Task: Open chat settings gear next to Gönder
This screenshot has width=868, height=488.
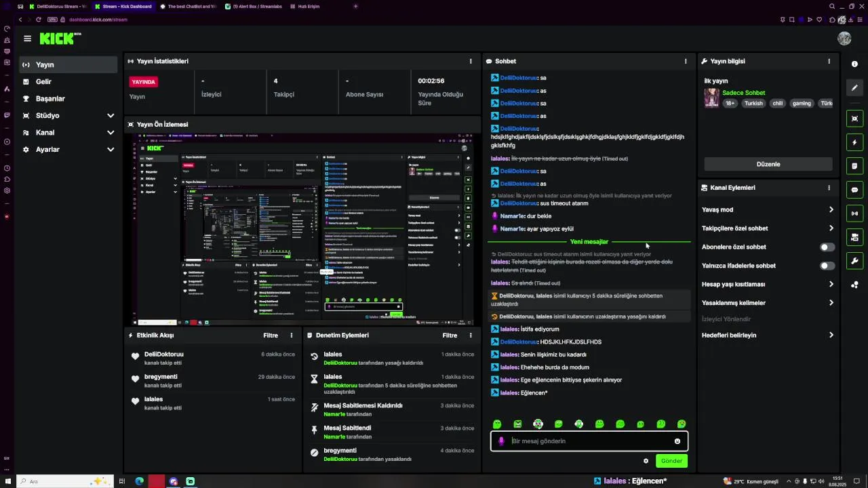Action: (x=646, y=461)
